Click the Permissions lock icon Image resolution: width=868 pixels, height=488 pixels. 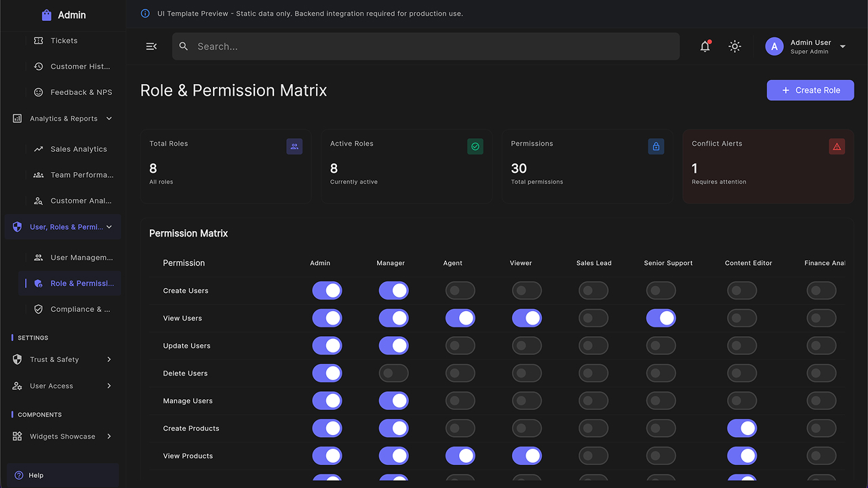coord(656,146)
